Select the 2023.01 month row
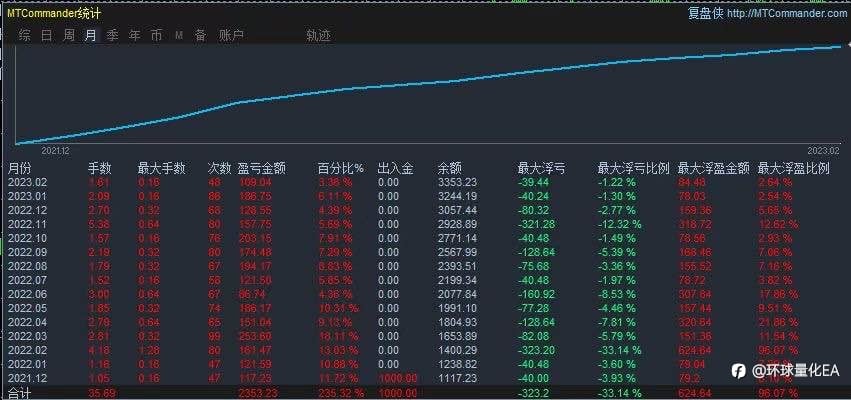 pyautogui.click(x=426, y=196)
